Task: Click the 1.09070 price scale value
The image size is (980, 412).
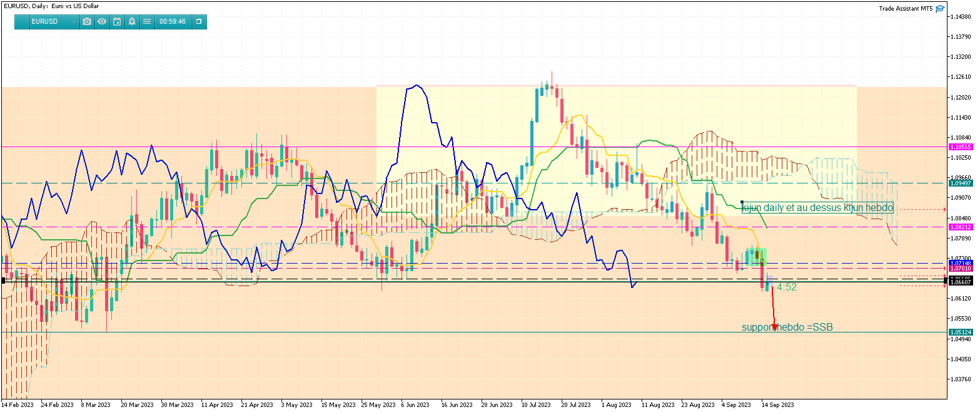Action: (x=961, y=198)
